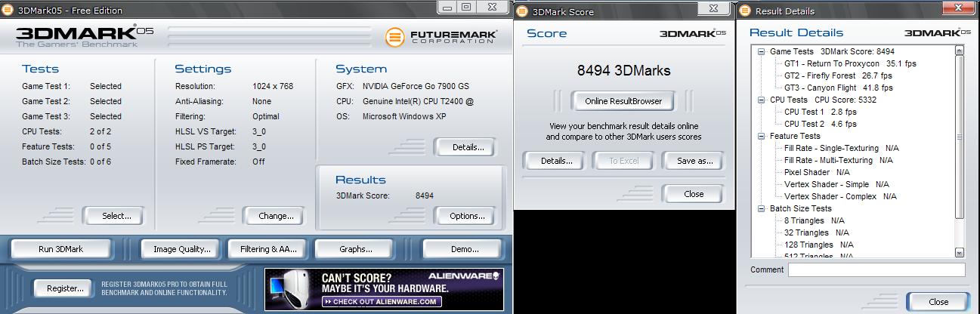Open Image Quality... tool
The height and width of the screenshot is (314, 980).
[181, 249]
